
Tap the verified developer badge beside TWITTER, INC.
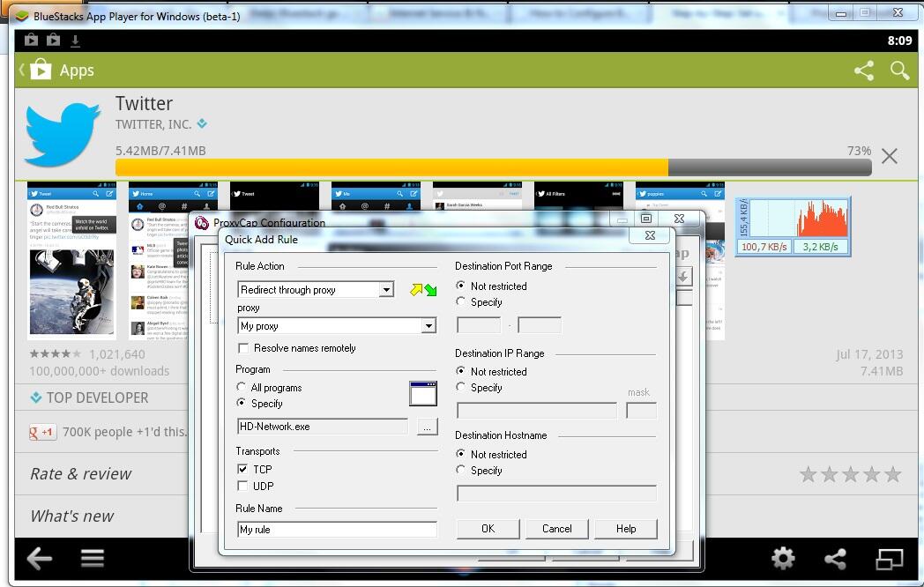(202, 123)
